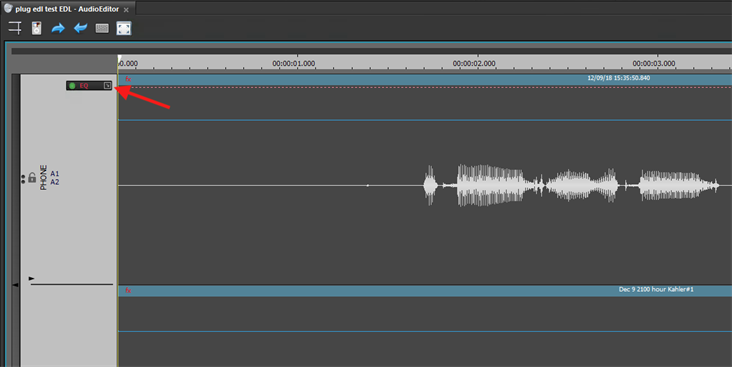The width and height of the screenshot is (732, 367).
Task: Toggle the PHONE track padlock
Action: 32,177
